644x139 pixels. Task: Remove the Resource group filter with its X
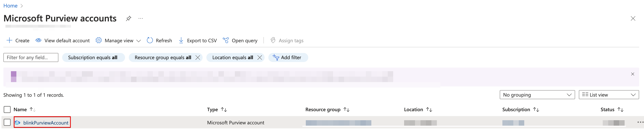coord(198,58)
